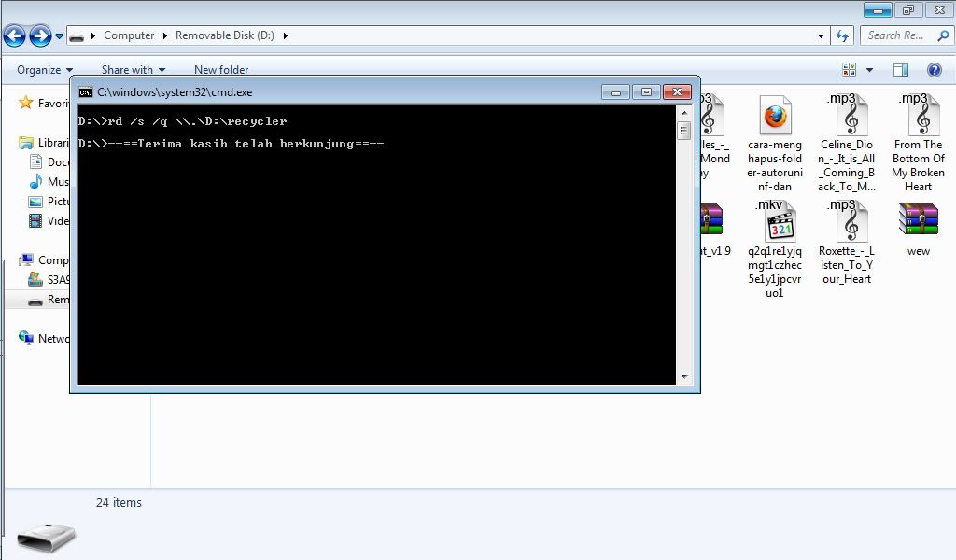Select the .mkv video file icon
This screenshot has height=560, width=956.
(779, 224)
